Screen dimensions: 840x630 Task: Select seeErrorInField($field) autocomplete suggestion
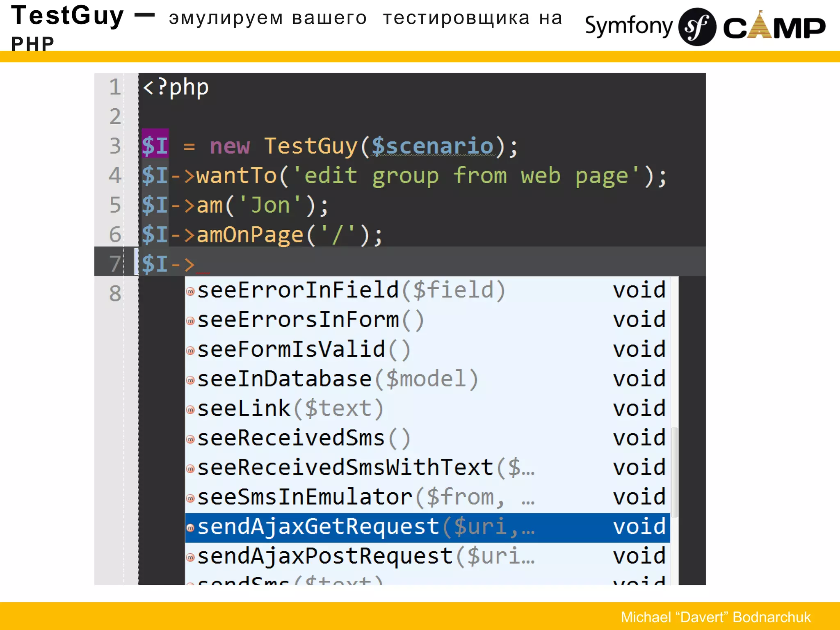(427, 290)
